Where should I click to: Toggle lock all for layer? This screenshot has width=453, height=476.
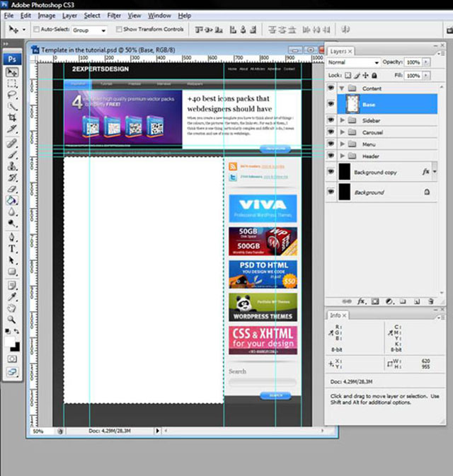(x=374, y=75)
